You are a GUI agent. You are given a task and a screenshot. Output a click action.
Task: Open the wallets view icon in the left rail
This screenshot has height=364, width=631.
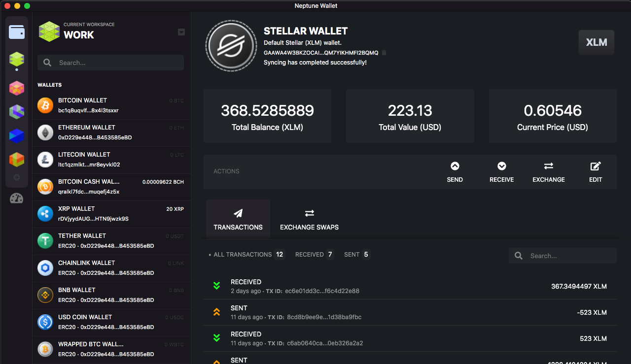[x=17, y=33]
